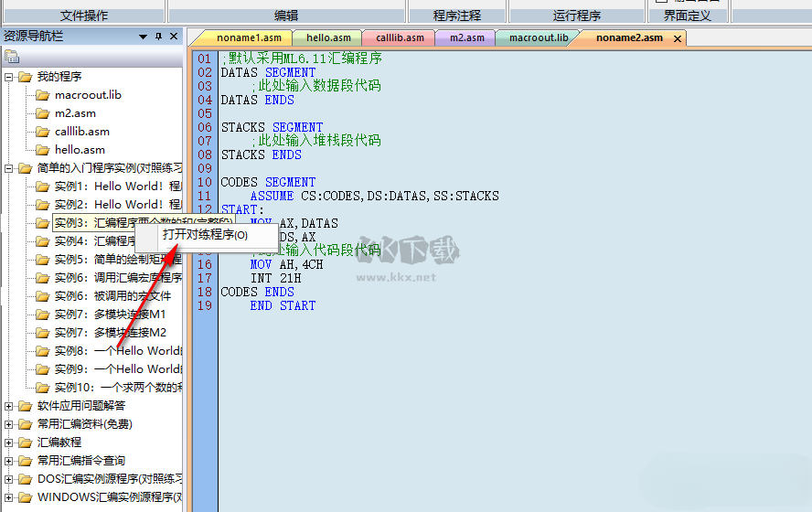This screenshot has height=512, width=812.
Task: Click folder icon of 汇编教程
Action: tap(25, 443)
